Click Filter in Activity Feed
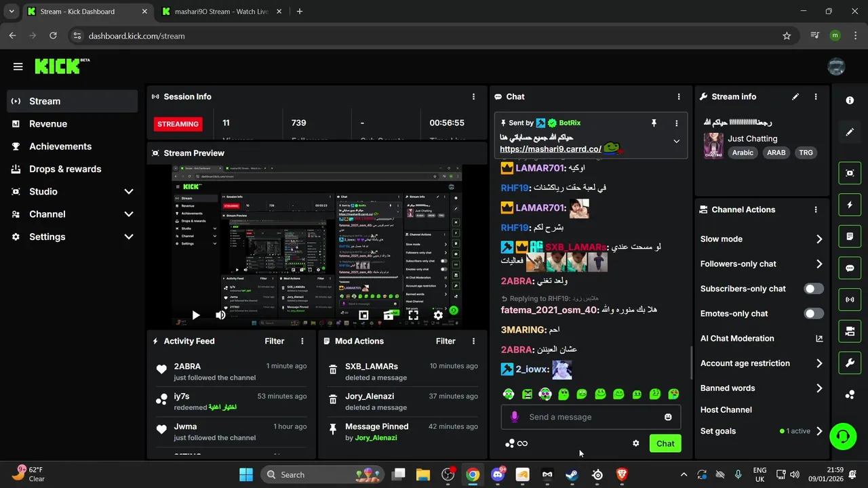868x488 pixels. (x=275, y=341)
